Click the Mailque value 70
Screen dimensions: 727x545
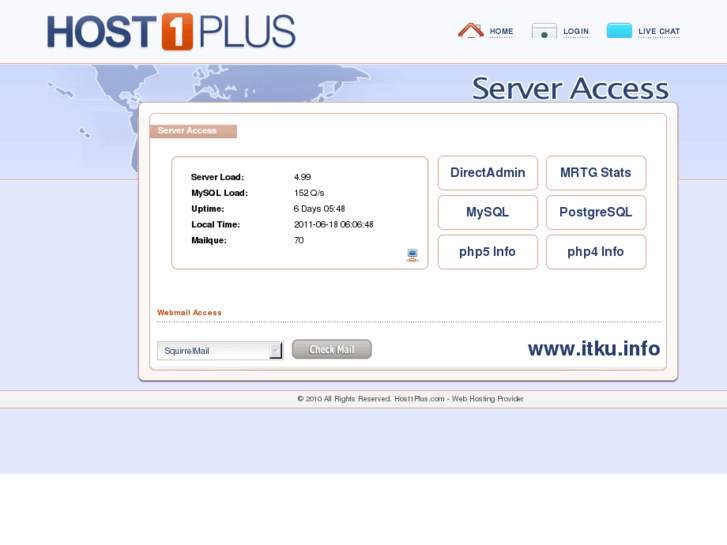coord(299,240)
